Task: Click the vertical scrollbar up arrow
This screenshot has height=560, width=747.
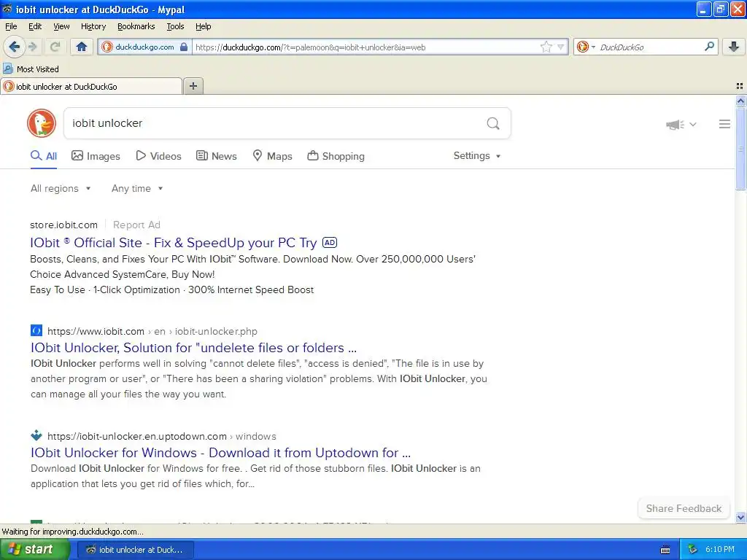Action: (740, 101)
